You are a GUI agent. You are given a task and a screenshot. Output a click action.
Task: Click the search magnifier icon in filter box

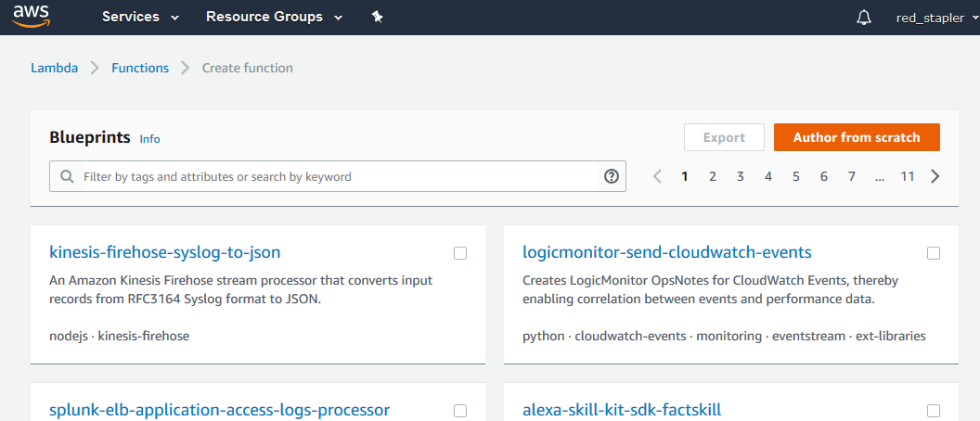tap(67, 177)
